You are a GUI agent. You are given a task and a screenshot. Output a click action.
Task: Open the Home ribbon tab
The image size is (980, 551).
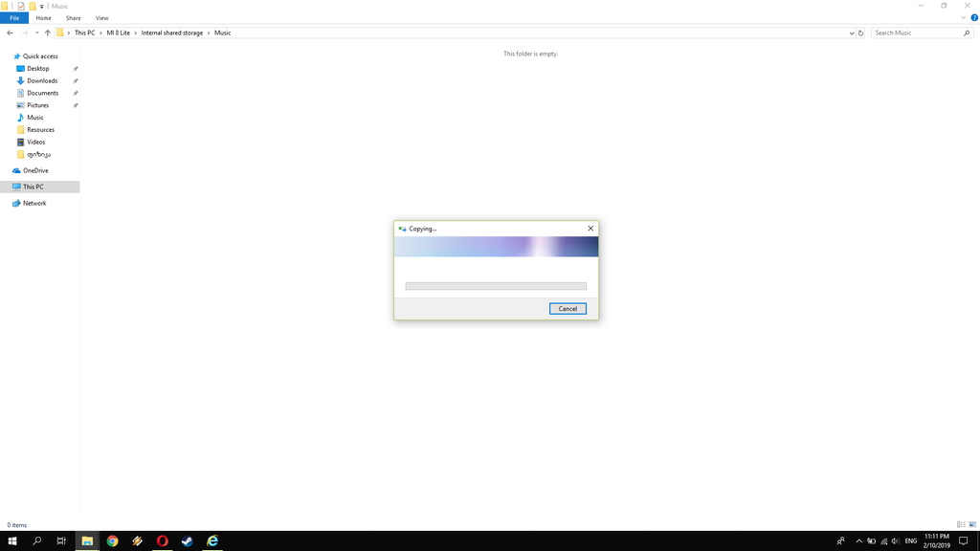(x=43, y=18)
